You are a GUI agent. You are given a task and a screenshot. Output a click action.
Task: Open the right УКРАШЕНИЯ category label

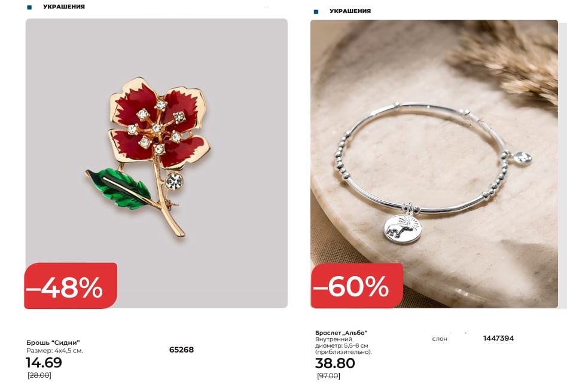coord(350,11)
